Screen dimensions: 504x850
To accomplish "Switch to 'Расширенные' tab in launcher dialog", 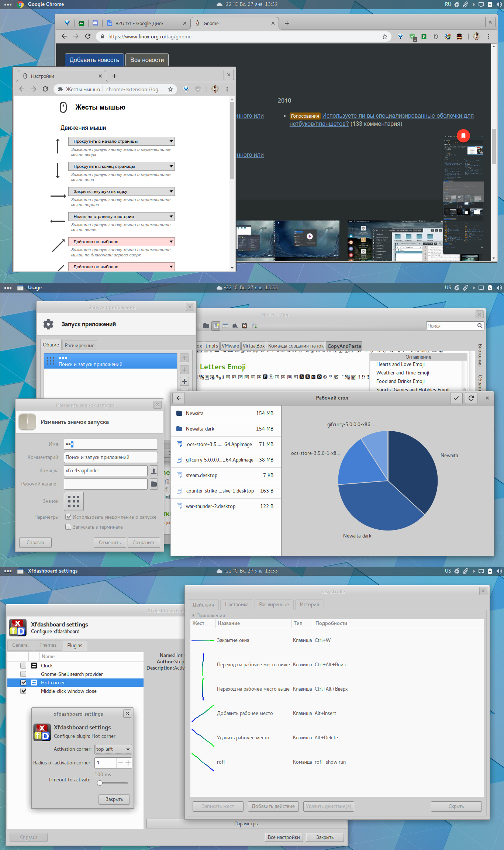I will 79,345.
